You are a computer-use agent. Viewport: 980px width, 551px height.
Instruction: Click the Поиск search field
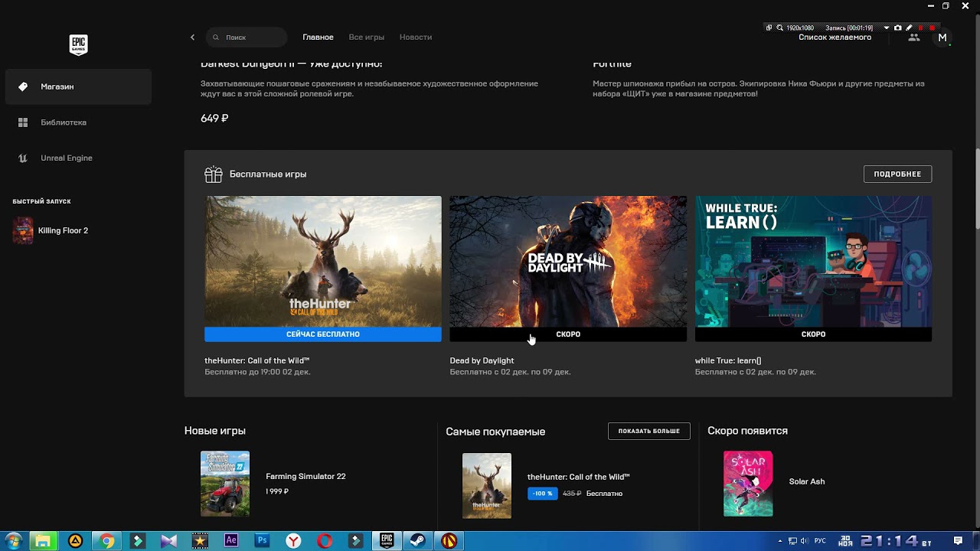[246, 37]
